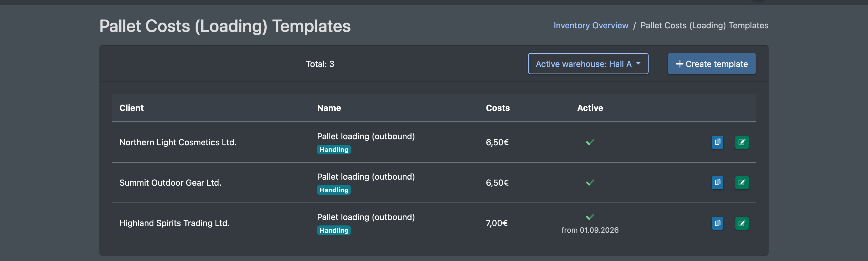Click the Client column header
Viewport: 868px width, 261px height.
coord(131,108)
